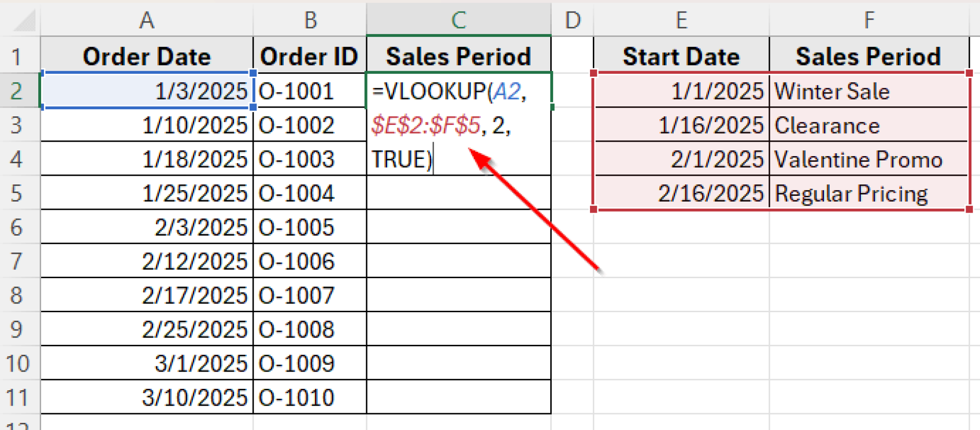Select column B header
Image resolution: width=980 pixels, height=430 pixels.
(x=310, y=20)
